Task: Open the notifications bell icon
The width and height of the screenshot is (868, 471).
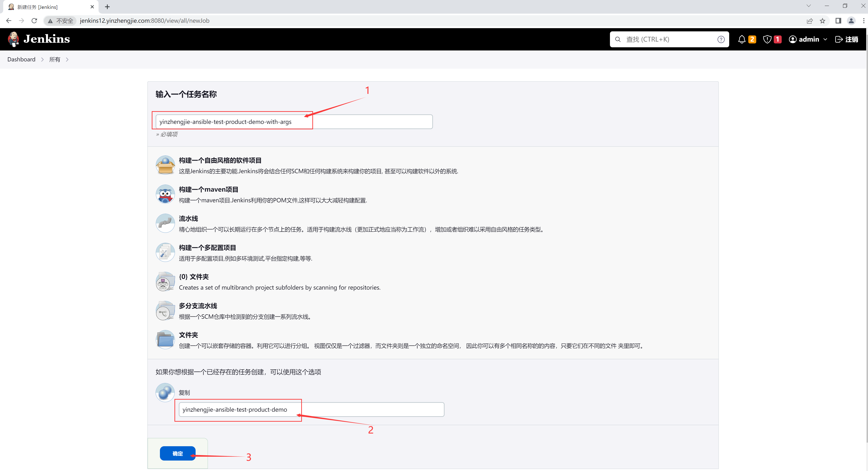Action: [x=742, y=40]
